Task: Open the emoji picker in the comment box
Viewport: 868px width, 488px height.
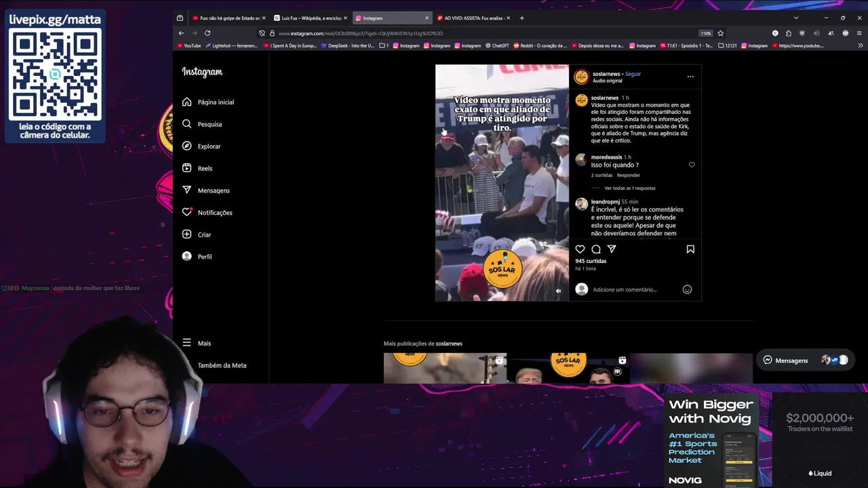Action: click(687, 289)
